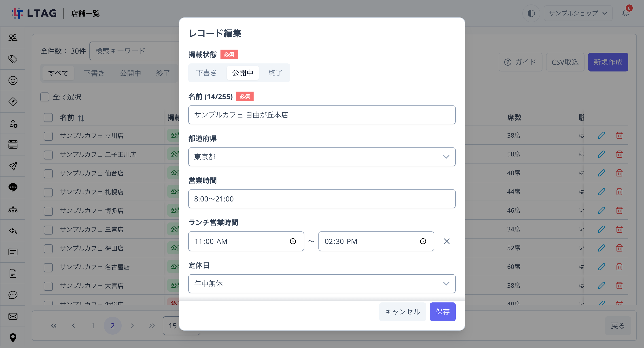Image resolution: width=644 pixels, height=348 pixels.
Task: Switch to the すべて list filter tab
Action: [x=58, y=73]
